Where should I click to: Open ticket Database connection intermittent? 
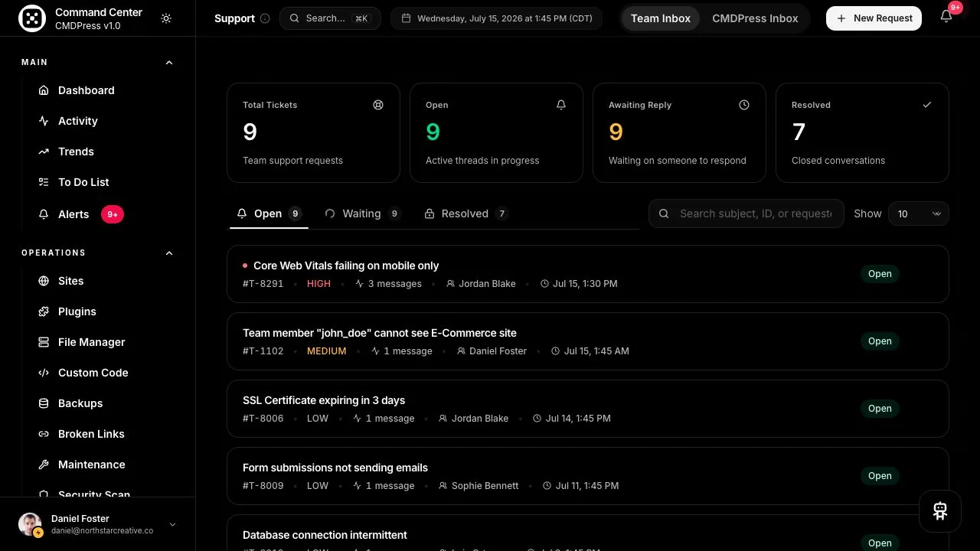325,535
